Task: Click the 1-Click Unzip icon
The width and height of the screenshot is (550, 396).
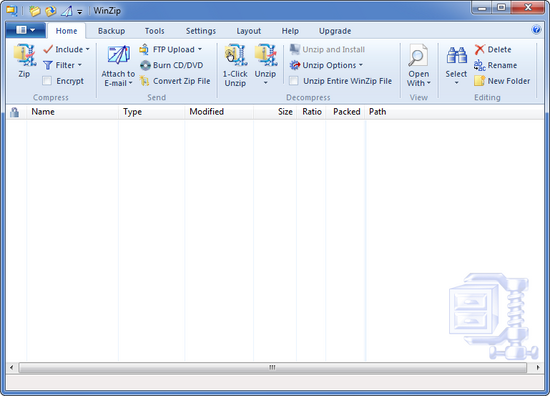Action: click(x=235, y=55)
